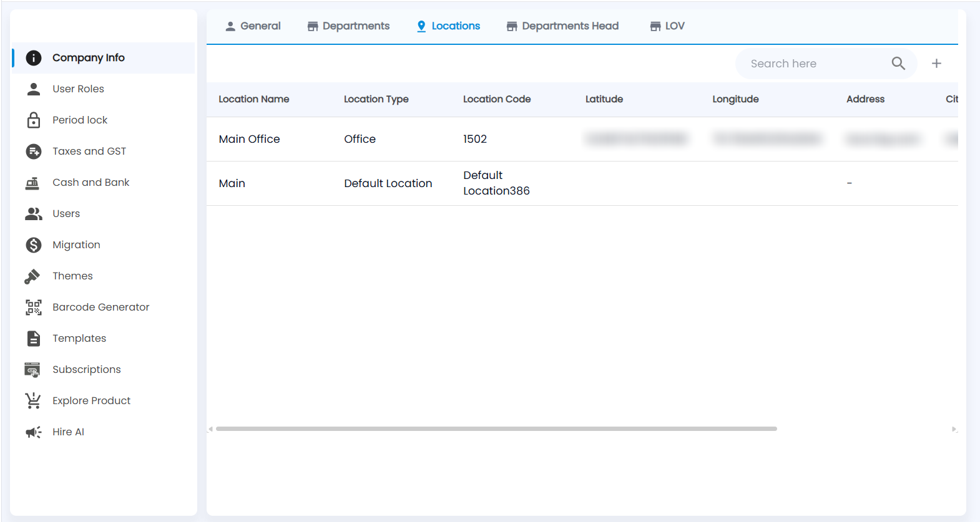Open the Templates section
The height and width of the screenshot is (522, 980).
click(x=104, y=339)
